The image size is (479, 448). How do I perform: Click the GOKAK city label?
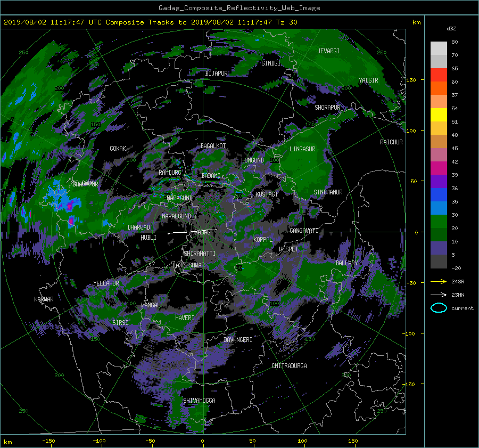118,149
